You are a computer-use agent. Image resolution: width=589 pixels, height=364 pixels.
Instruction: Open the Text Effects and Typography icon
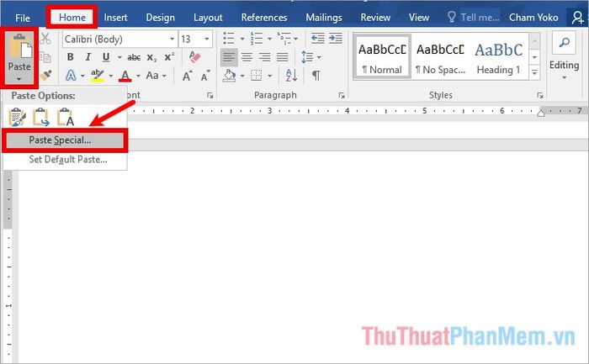coord(71,76)
